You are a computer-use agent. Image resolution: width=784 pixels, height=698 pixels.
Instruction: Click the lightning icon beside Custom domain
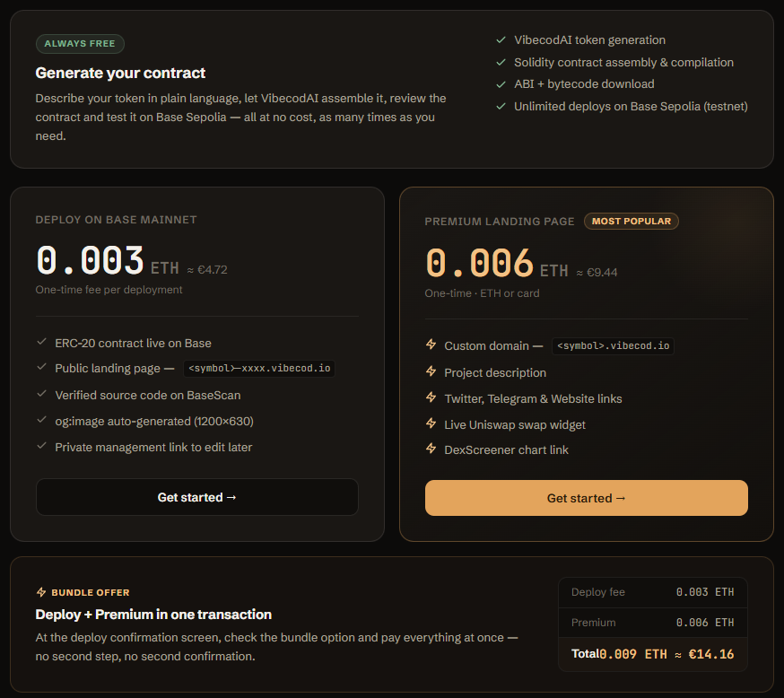431,345
